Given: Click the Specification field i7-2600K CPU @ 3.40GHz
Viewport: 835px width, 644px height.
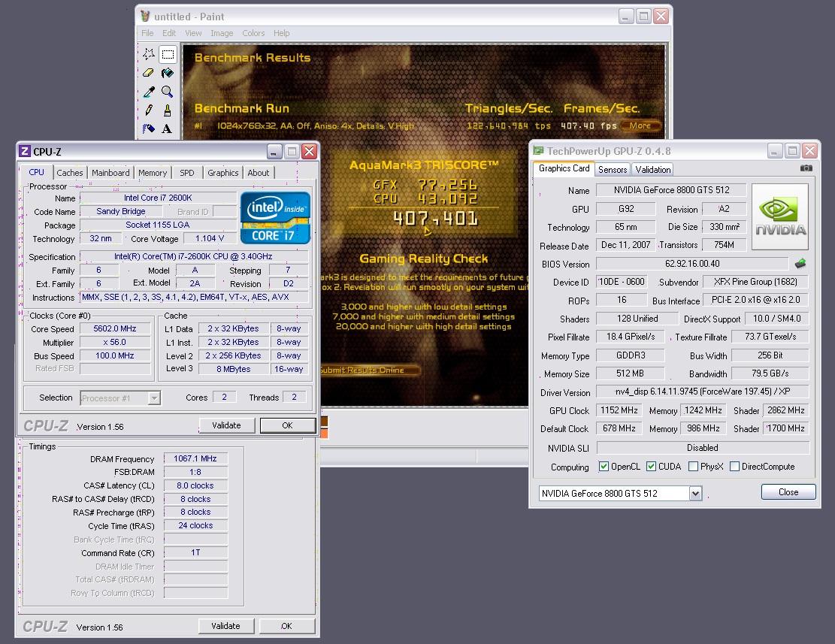Looking at the screenshot, I should pos(194,256).
